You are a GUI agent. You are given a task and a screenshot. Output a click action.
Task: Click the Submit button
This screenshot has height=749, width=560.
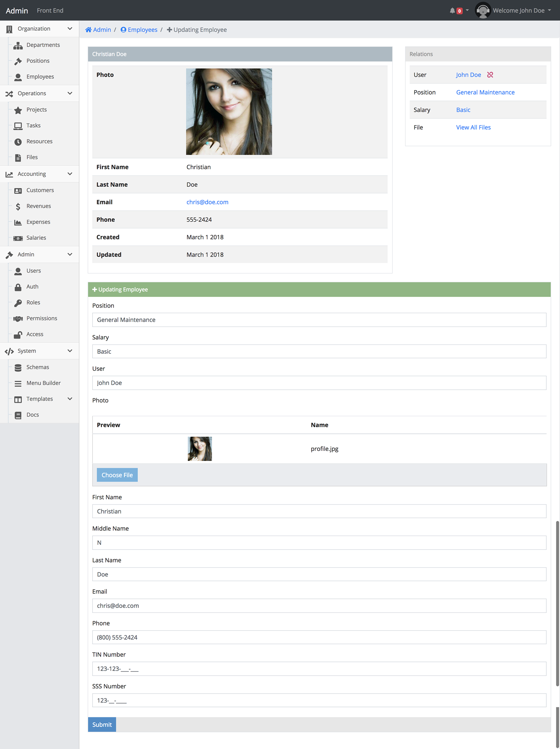click(102, 725)
